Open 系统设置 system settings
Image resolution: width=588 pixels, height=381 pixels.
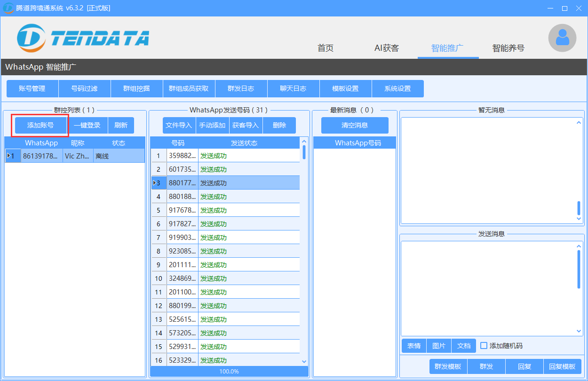(398, 88)
